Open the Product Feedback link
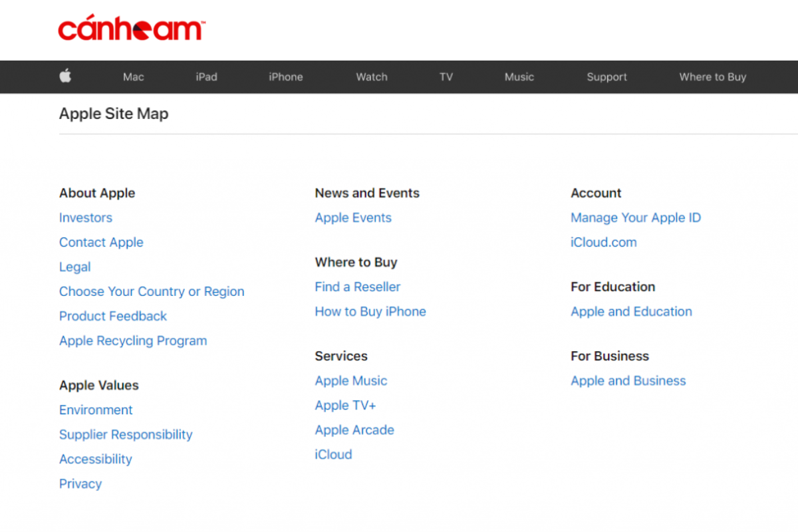 pyautogui.click(x=113, y=316)
